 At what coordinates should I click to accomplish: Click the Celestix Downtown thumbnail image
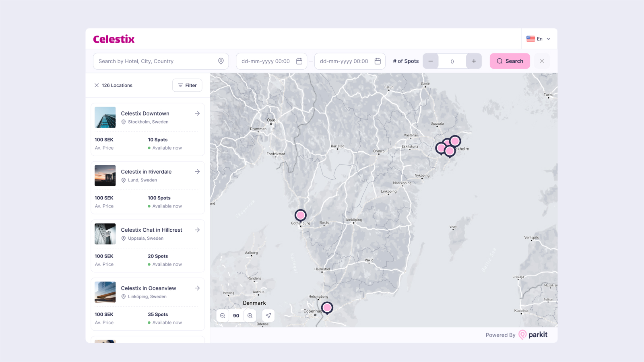tap(105, 117)
